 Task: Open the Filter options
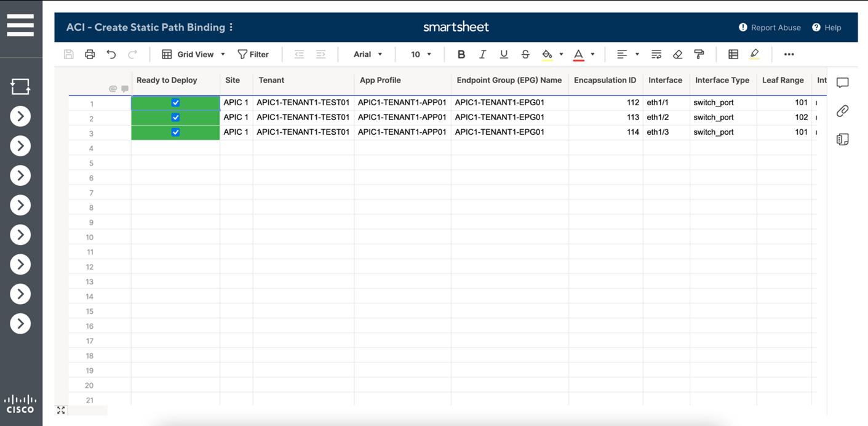click(x=253, y=54)
